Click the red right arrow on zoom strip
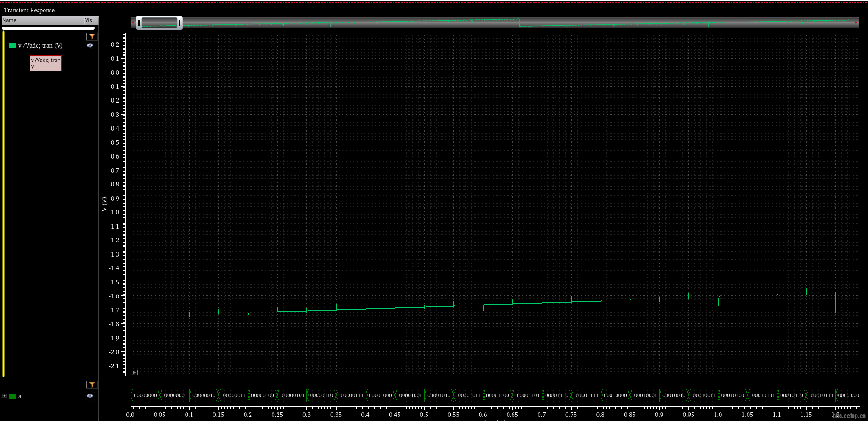 pyautogui.click(x=856, y=22)
